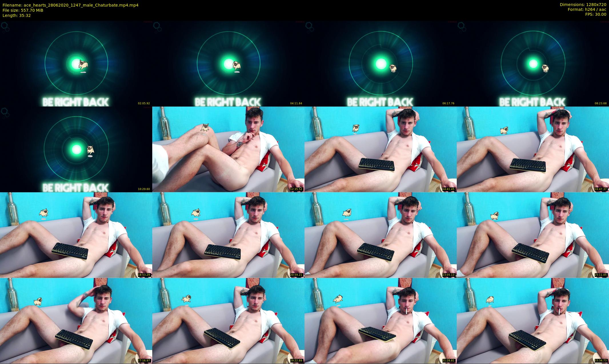
Task: Click the thumbnail timestamped 02:05.92
Action: 76,63
